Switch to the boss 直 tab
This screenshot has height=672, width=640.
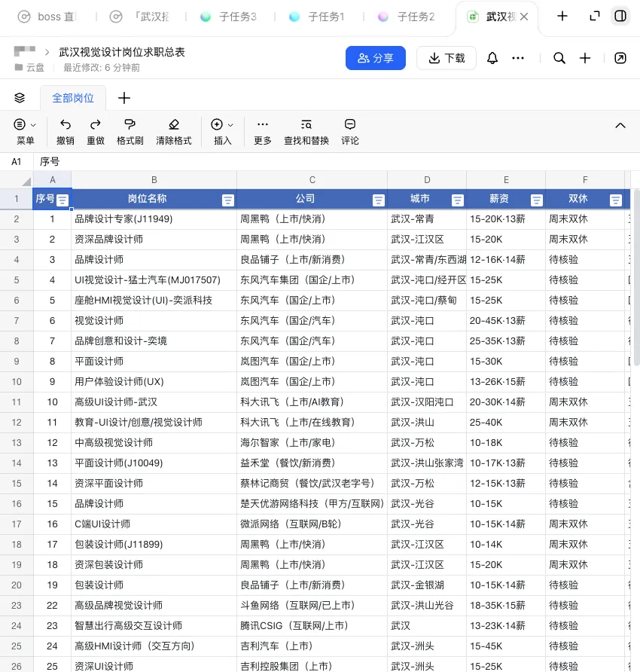pyautogui.click(x=46, y=17)
